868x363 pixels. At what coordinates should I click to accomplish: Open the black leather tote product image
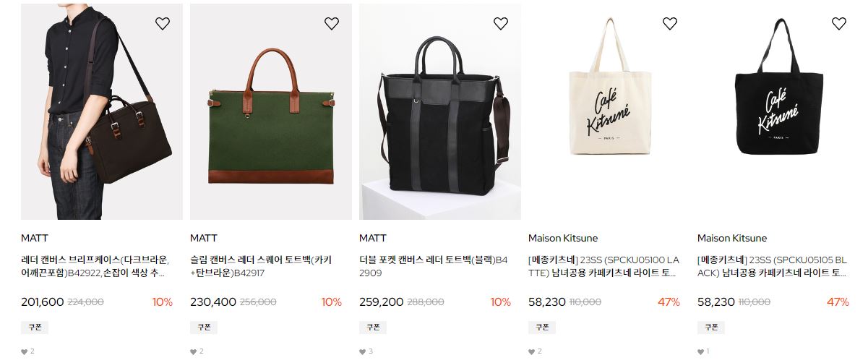pos(440,111)
